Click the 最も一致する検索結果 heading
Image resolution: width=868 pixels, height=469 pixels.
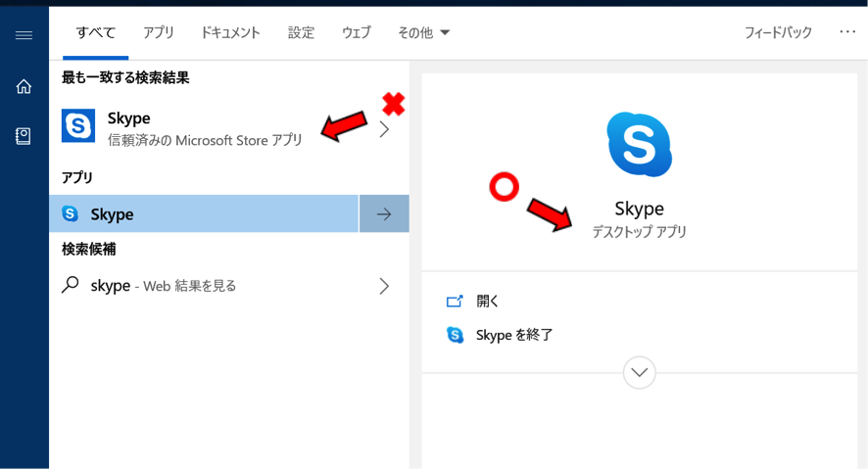tap(125, 77)
